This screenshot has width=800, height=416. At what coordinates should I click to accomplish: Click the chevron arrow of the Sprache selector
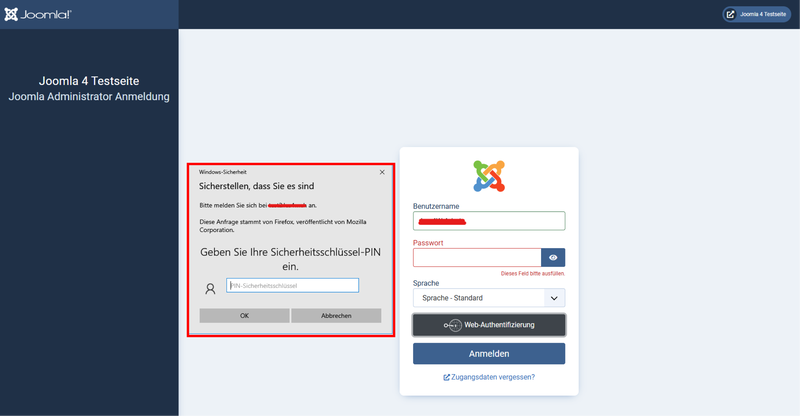coord(554,297)
